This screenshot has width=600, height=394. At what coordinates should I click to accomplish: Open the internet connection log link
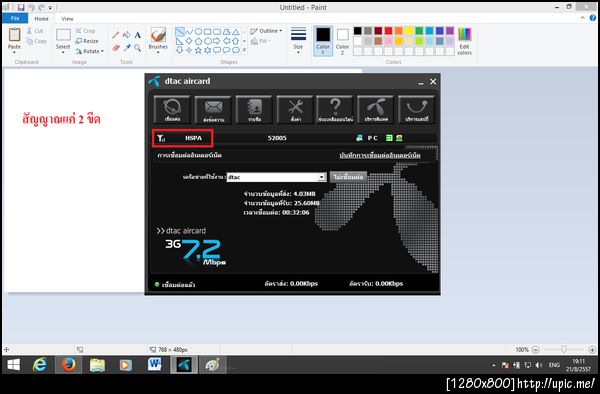click(x=380, y=155)
